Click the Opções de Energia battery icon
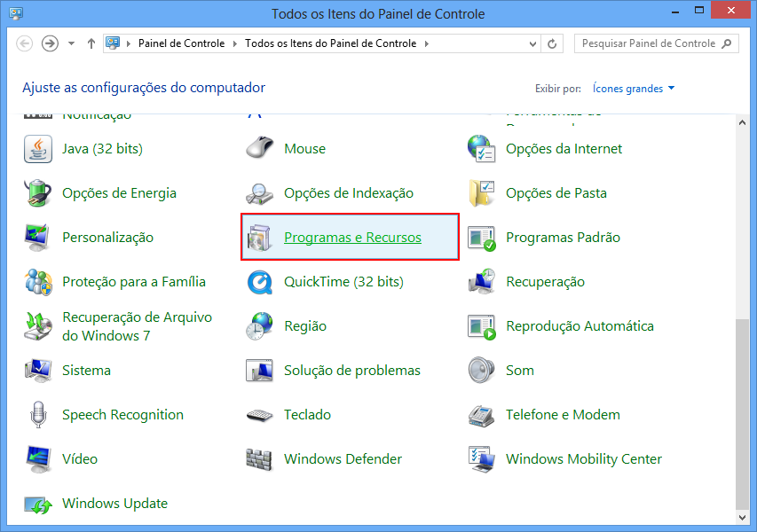757x532 pixels. (x=38, y=193)
